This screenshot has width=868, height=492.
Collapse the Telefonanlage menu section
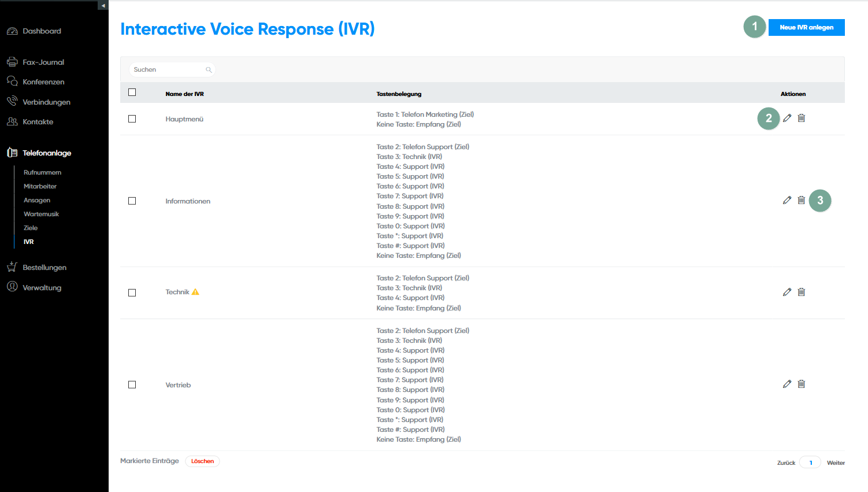coord(46,153)
